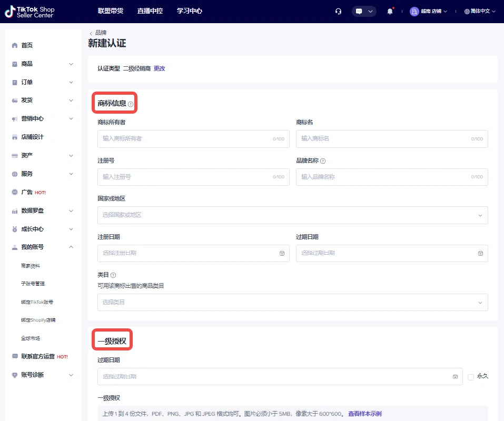This screenshot has width=504, height=421.
Task: Click the help icon next to 品牌名称
Action: (x=323, y=161)
